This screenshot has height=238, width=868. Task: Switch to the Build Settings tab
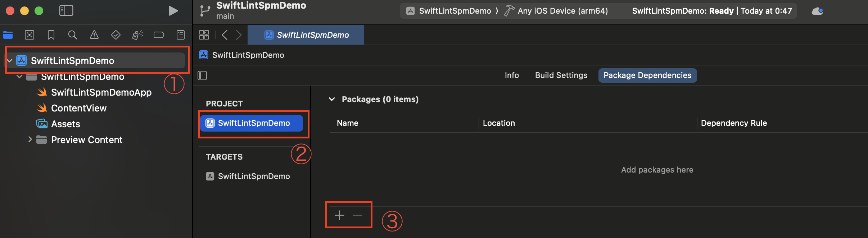point(561,75)
